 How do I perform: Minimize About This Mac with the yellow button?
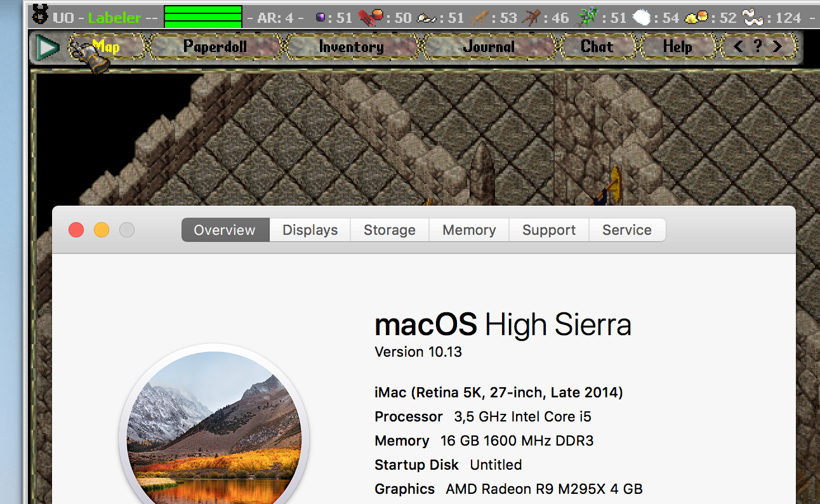(102, 230)
